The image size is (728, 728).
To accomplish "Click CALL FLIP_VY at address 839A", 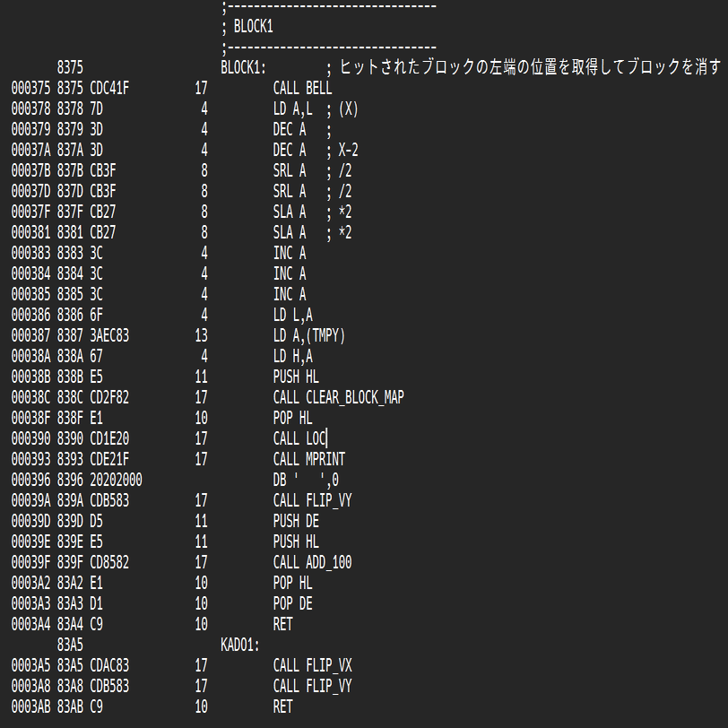I will [x=313, y=500].
